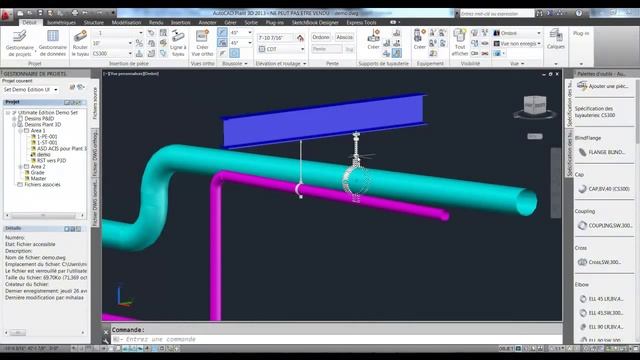Select Fichiers associés folder in tree
Viewport: 640px width, 360px height.
click(x=42, y=184)
